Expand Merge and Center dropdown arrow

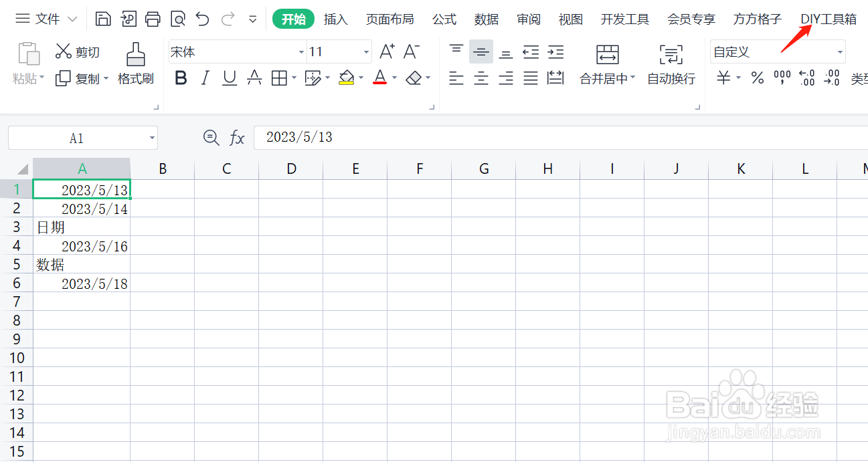[x=633, y=79]
